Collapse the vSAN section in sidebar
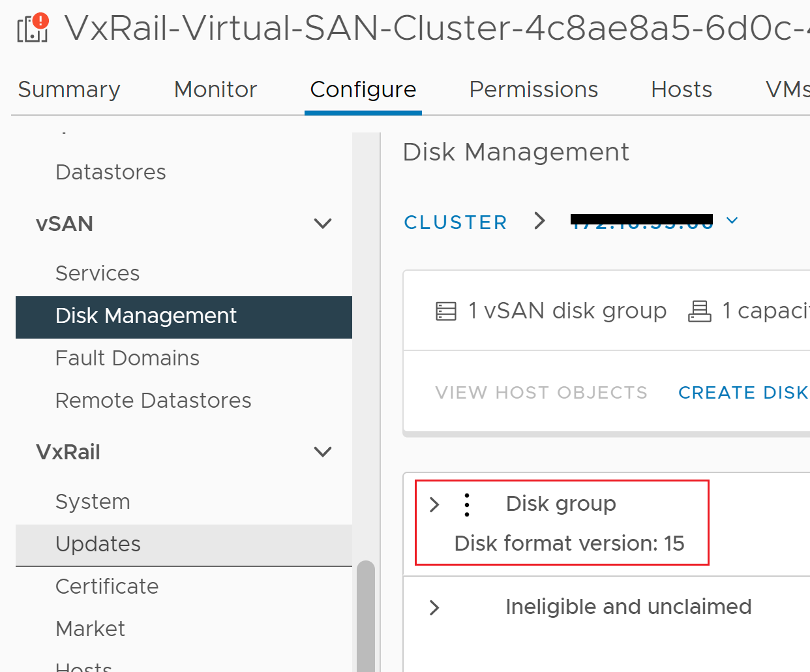This screenshot has height=672, width=810. pyautogui.click(x=323, y=224)
